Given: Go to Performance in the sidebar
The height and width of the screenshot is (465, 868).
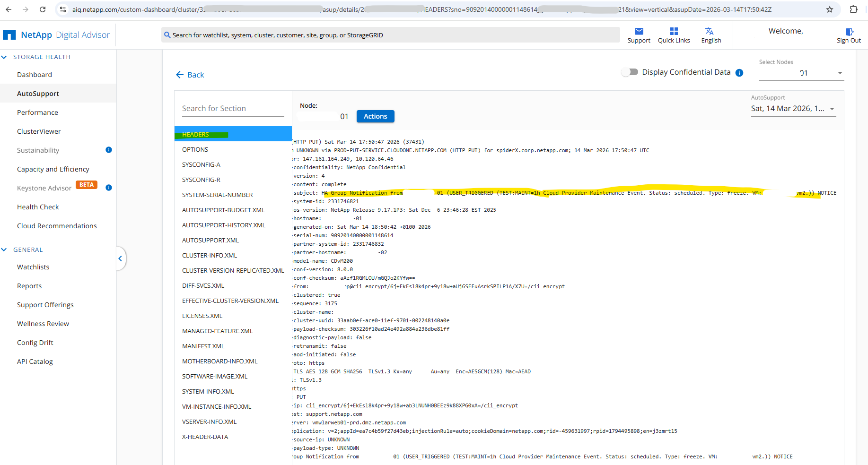Looking at the screenshot, I should tap(37, 112).
